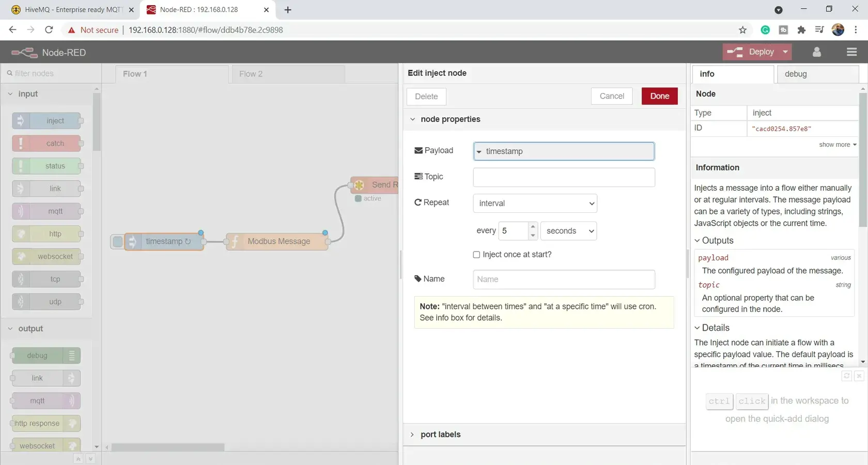Go back in browser history

pos(12,30)
